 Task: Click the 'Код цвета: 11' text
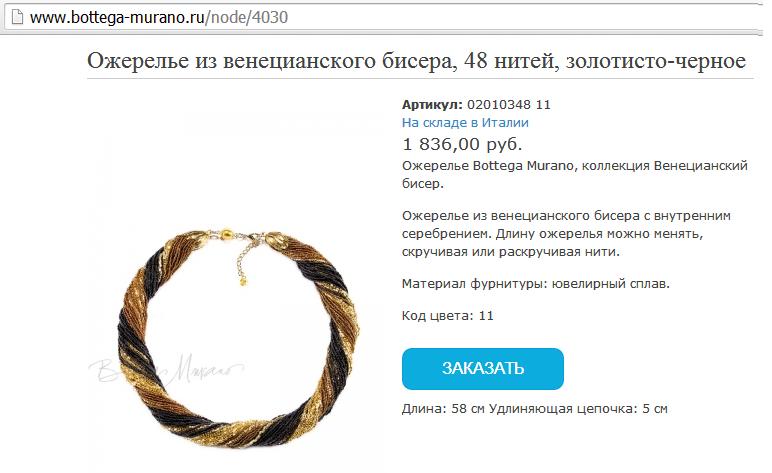448,315
